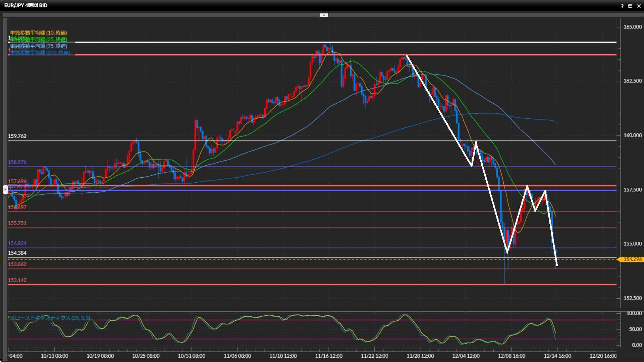This screenshot has height=362, width=644.
Task: Click the left edge panel expand arrow
Action: [x=5, y=190]
